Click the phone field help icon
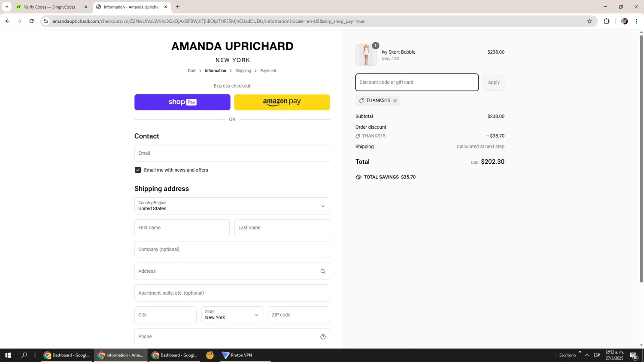 pos(323,337)
